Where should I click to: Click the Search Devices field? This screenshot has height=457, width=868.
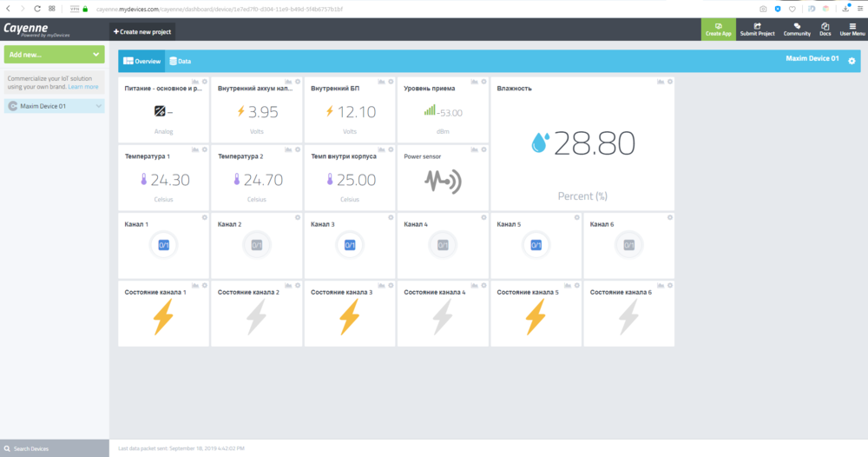(54, 448)
